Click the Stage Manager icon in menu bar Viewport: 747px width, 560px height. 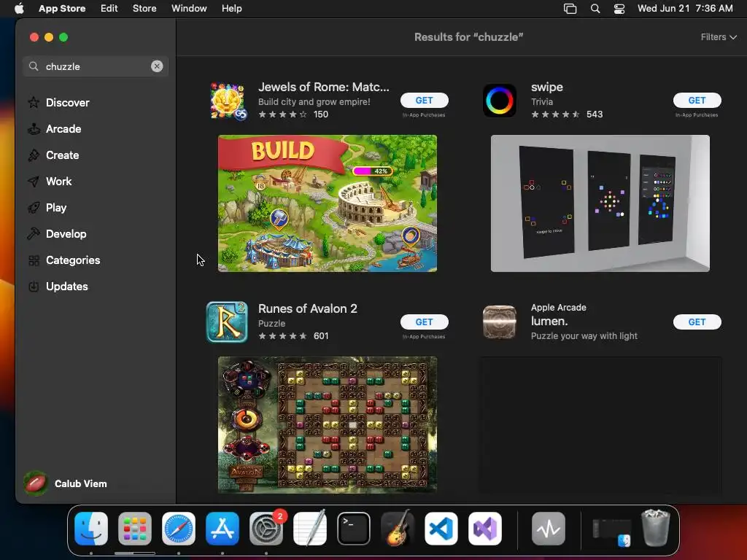point(570,9)
